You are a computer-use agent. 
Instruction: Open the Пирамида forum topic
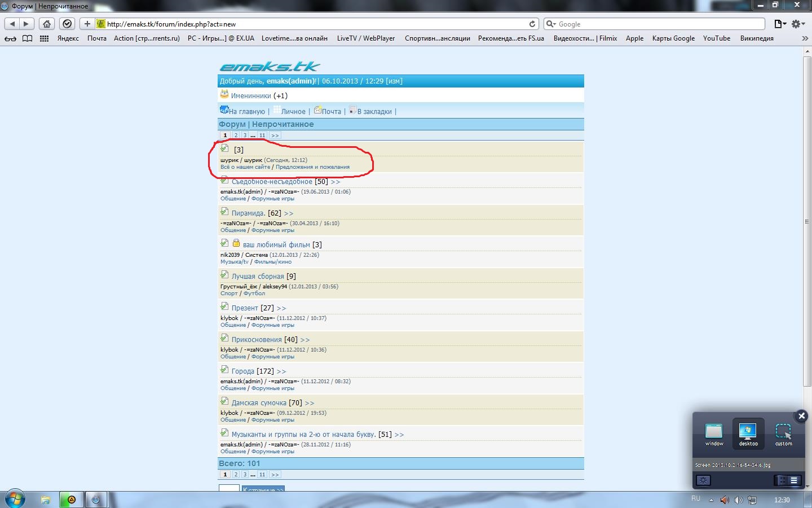(x=248, y=213)
